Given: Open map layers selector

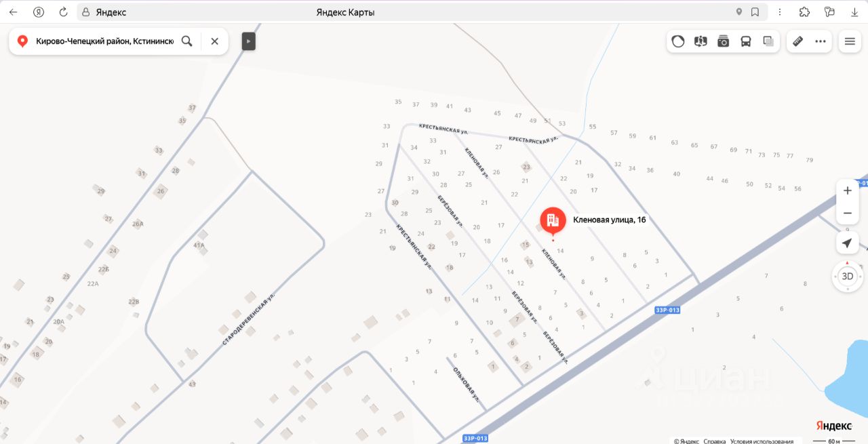Looking at the screenshot, I should (x=768, y=41).
